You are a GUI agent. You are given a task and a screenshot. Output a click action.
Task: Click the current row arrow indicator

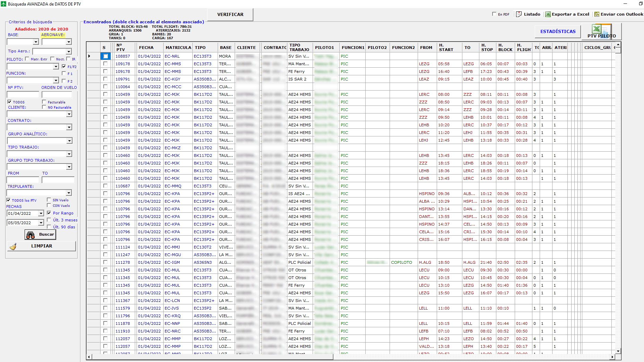[89, 56]
